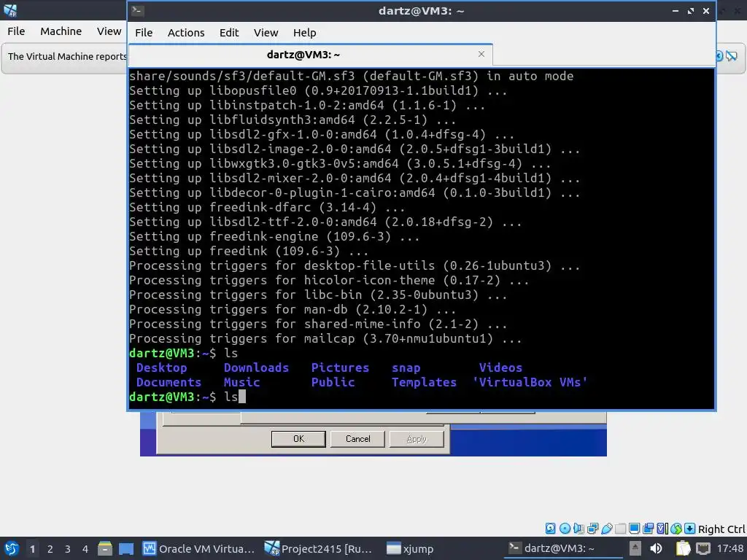
Task: Open the terminal View menu
Action: pyautogui.click(x=266, y=33)
